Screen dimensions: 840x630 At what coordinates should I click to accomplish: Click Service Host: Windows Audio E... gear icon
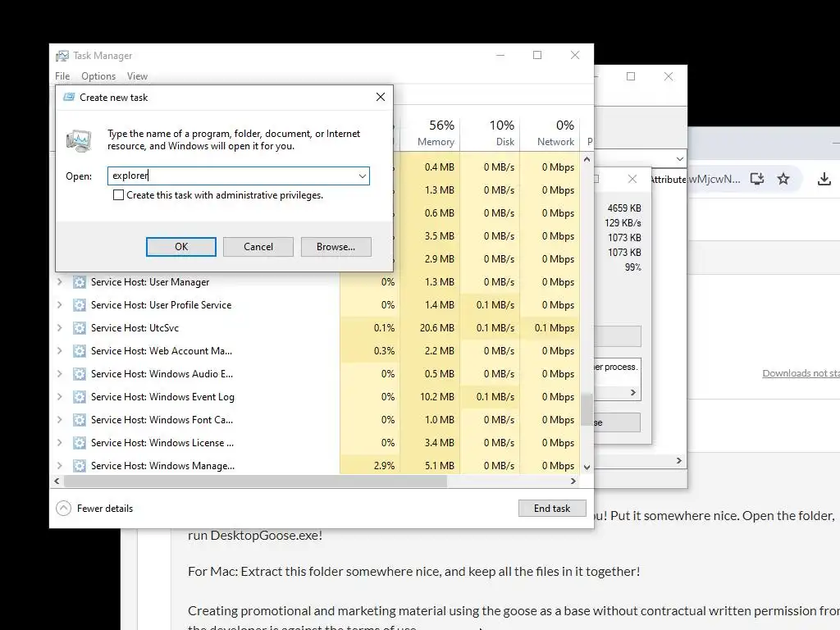[80, 374]
